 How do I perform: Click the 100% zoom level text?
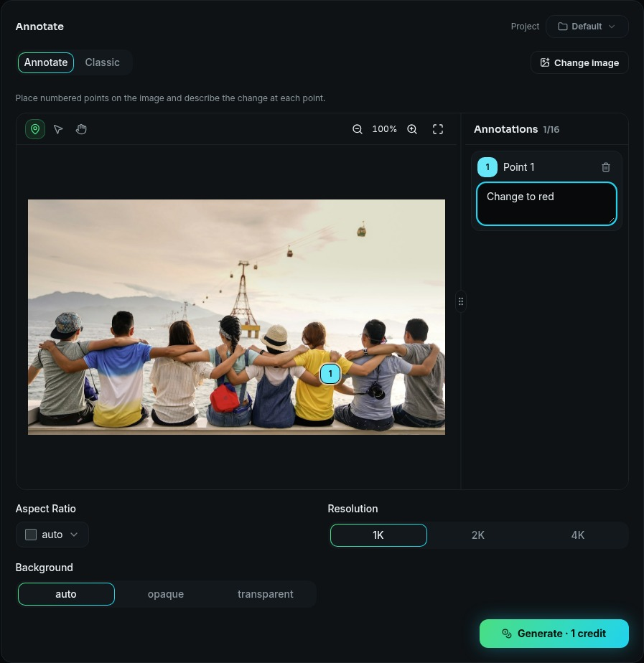pyautogui.click(x=384, y=129)
